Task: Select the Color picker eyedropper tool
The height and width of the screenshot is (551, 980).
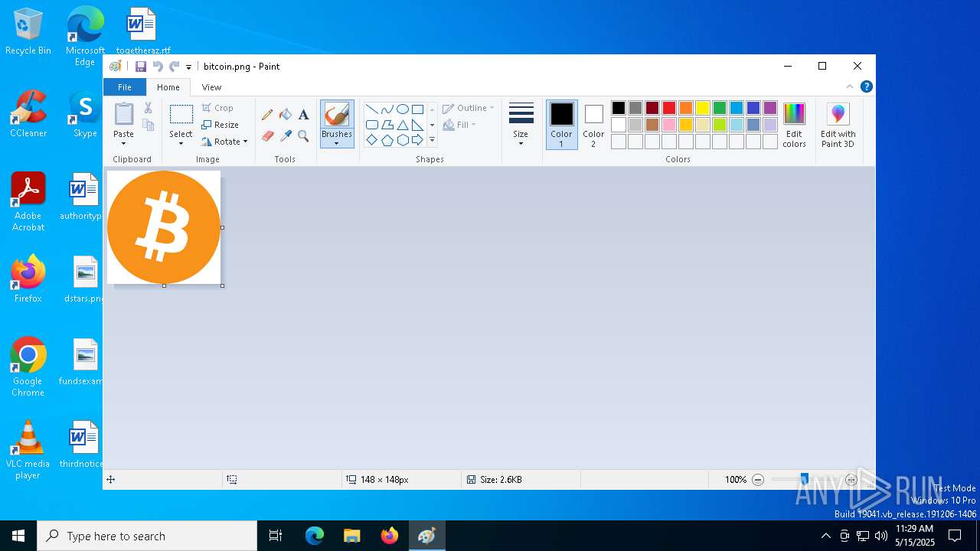Action: [x=286, y=135]
